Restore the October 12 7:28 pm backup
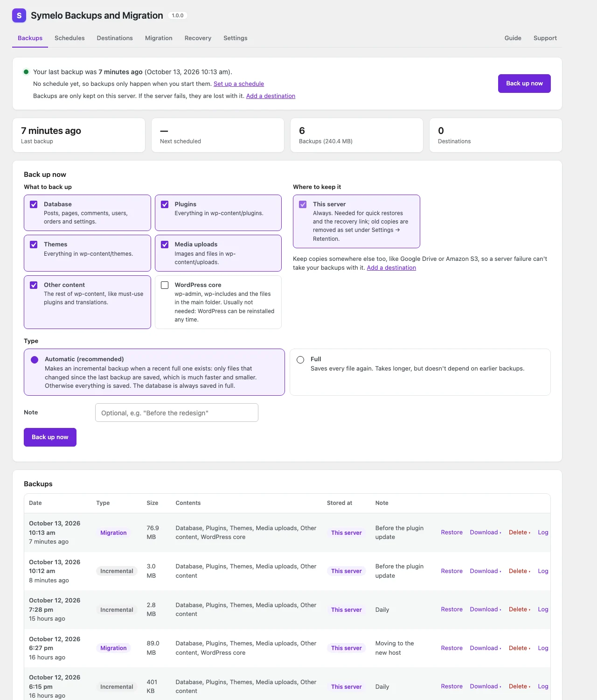The width and height of the screenshot is (597, 700). click(x=451, y=609)
